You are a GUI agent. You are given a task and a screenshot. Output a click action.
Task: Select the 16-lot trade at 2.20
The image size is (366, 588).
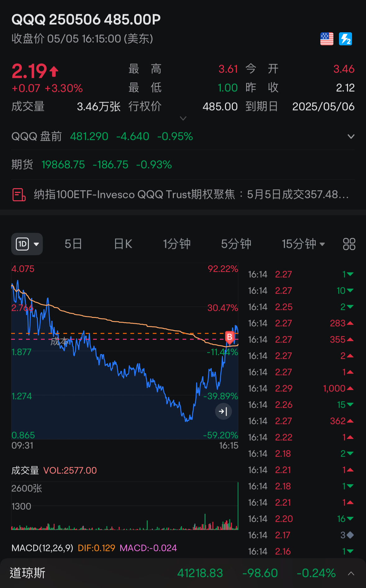pos(301,519)
